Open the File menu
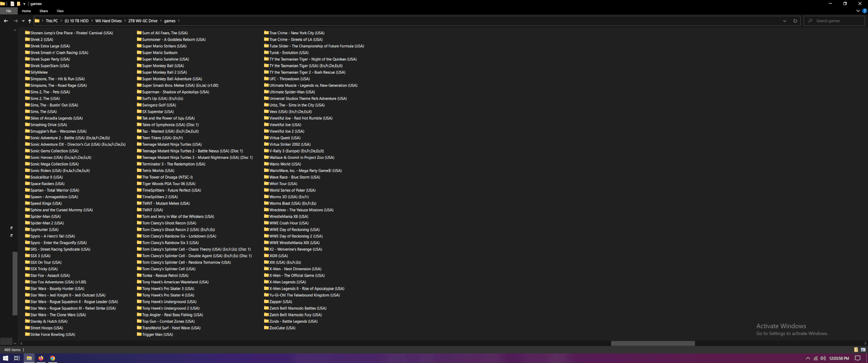 pos(8,11)
